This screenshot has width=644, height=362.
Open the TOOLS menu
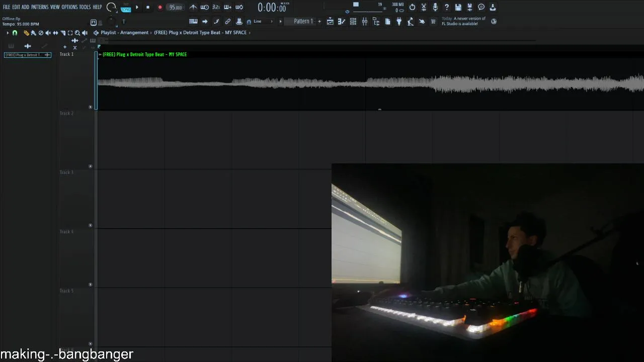[x=85, y=7]
